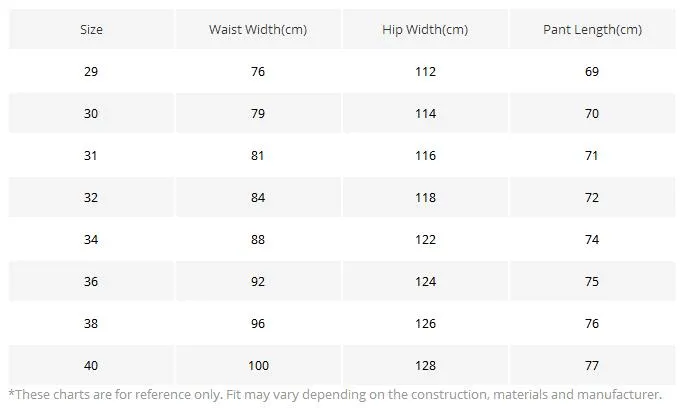
Task: Select size 29 cell
Action: tap(91, 71)
